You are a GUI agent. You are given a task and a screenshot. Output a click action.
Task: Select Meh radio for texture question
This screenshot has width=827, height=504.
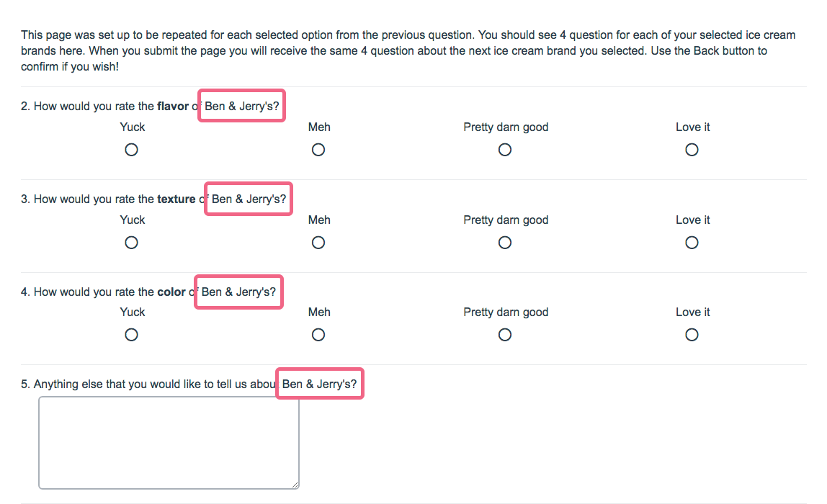point(318,243)
